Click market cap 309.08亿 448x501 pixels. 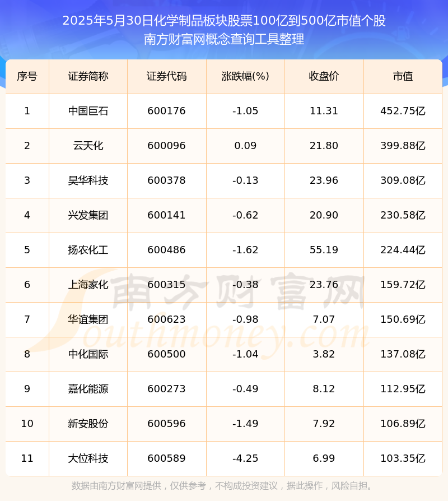[403, 180]
